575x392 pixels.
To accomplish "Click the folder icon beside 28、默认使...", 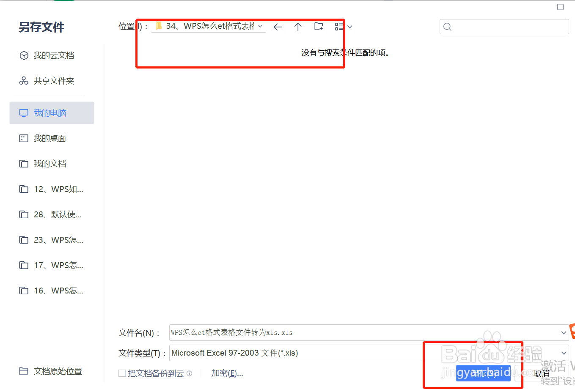I will [x=24, y=214].
